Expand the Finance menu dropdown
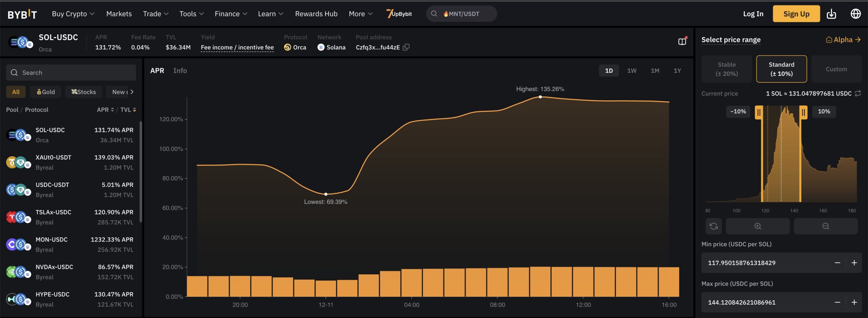 pos(231,14)
